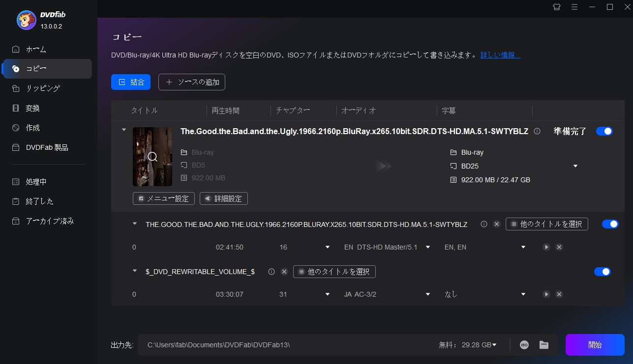
Task: Open chapter dropdown showing 16
Action: coord(328,247)
